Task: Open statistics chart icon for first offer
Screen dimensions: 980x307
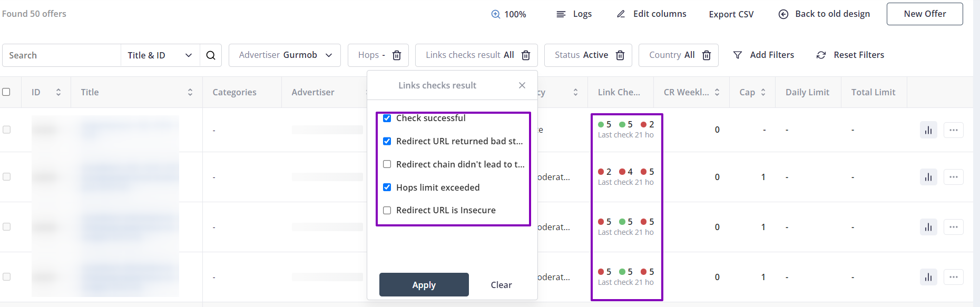Action: (928, 130)
